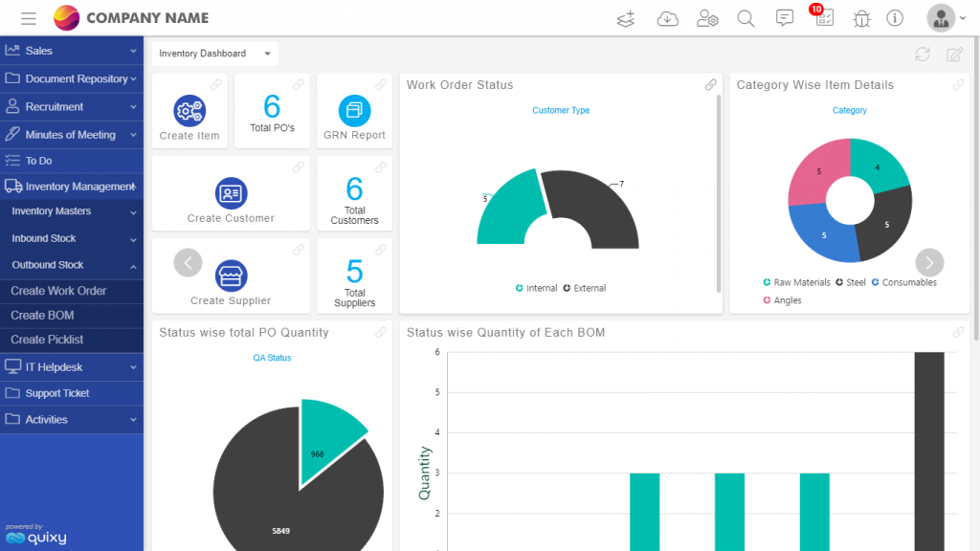
Task: Open To Do in sidebar
Action: tap(71, 161)
